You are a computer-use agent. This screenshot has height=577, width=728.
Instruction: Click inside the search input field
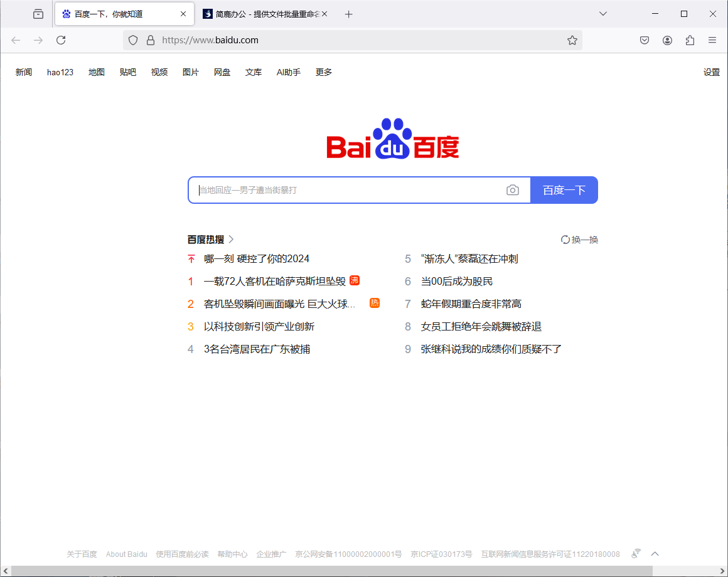(345, 190)
